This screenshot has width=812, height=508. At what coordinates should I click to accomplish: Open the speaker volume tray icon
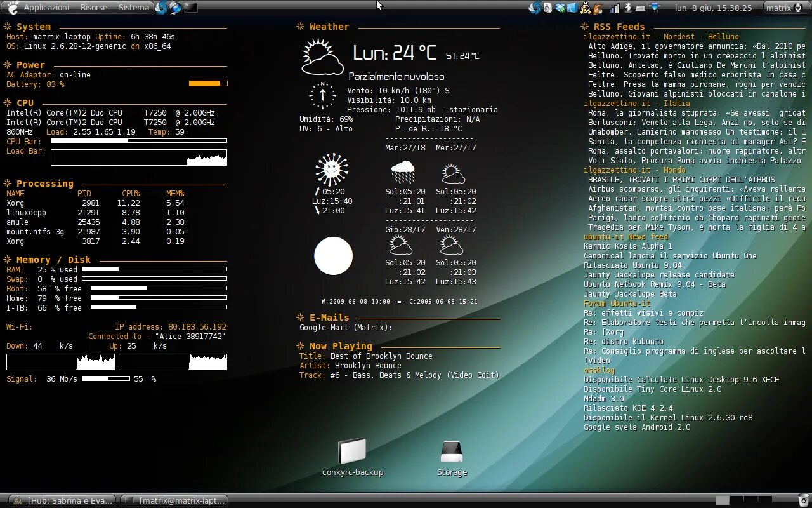coord(547,8)
